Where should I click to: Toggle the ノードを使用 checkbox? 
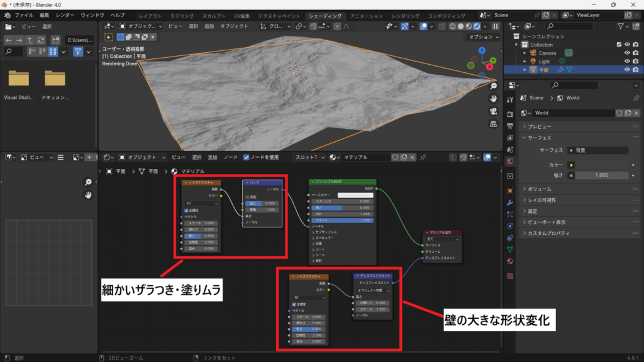click(247, 157)
